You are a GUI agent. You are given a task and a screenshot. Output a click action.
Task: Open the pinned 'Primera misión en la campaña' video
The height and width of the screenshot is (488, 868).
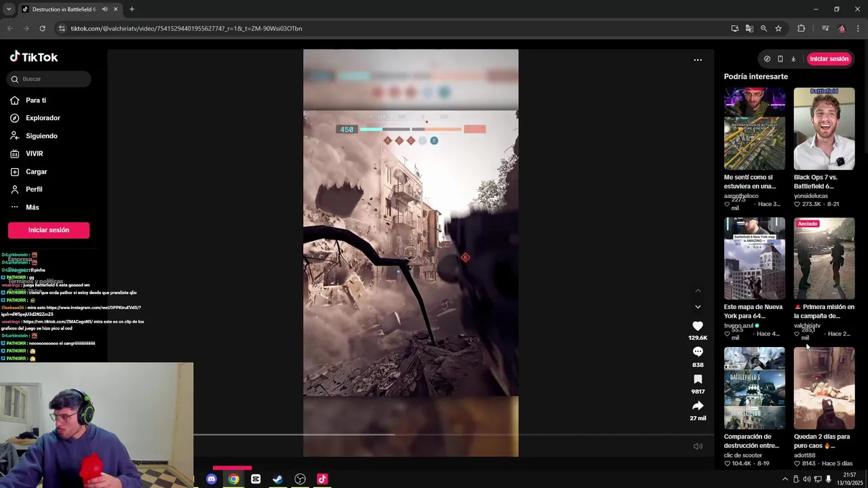pyautogui.click(x=824, y=259)
